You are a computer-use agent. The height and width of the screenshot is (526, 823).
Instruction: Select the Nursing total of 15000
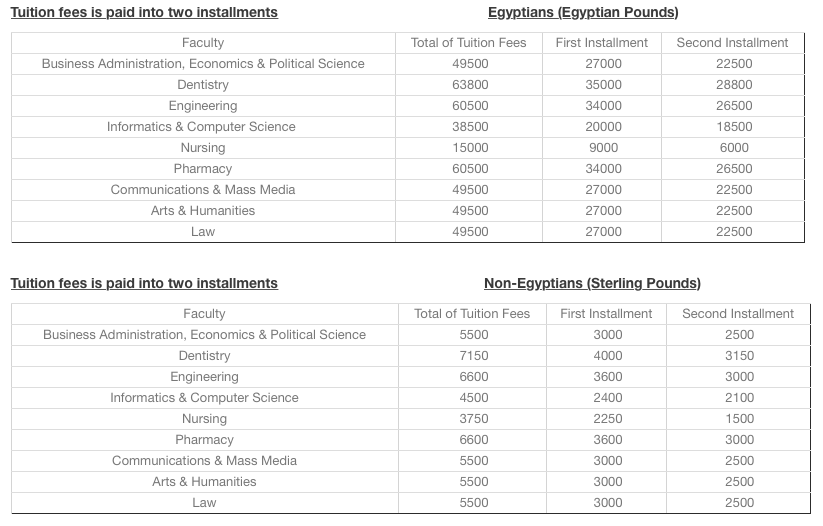470,148
